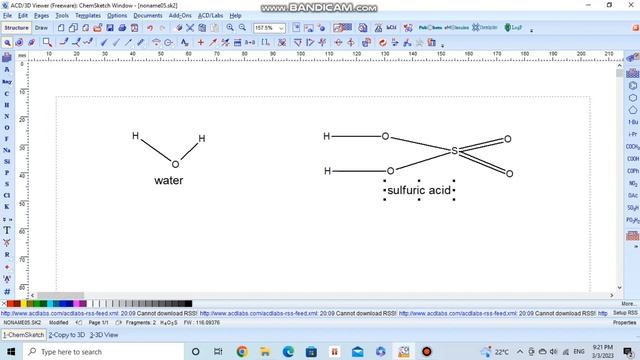The height and width of the screenshot is (360, 640).
Task: Select Sulfur atom S in left panel
Action: click(7, 184)
